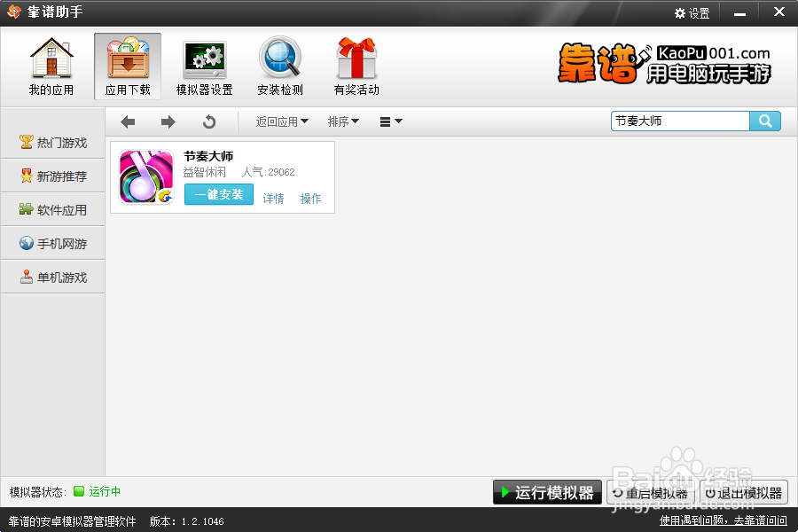Click the blue search magnifier button
798x532 pixels.
pyautogui.click(x=765, y=121)
